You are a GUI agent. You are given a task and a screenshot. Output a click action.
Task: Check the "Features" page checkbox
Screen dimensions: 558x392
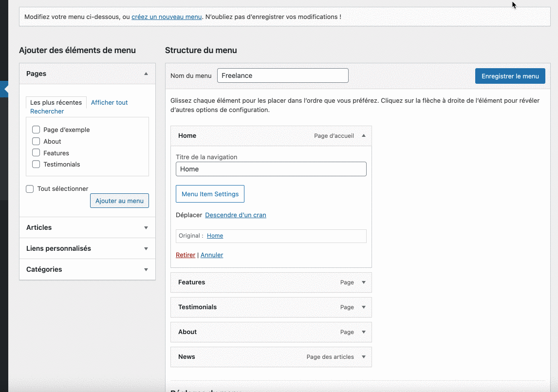[x=36, y=153]
